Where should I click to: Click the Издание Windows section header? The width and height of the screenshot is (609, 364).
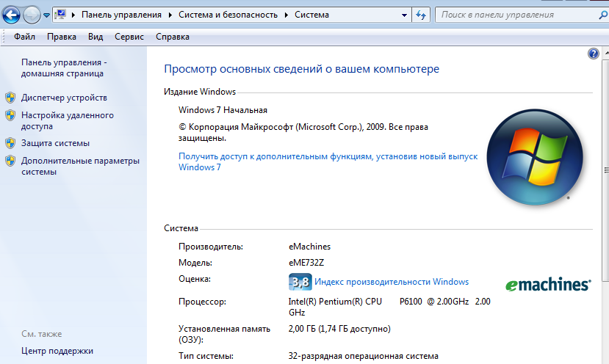pyautogui.click(x=200, y=92)
